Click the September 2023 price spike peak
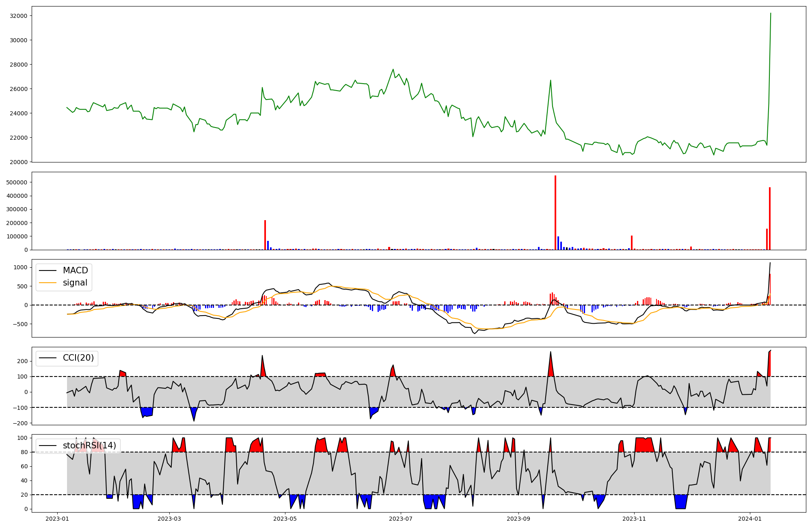 click(551, 80)
